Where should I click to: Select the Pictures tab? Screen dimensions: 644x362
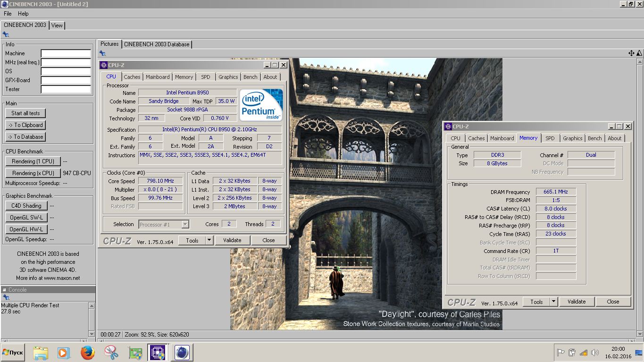tap(109, 44)
